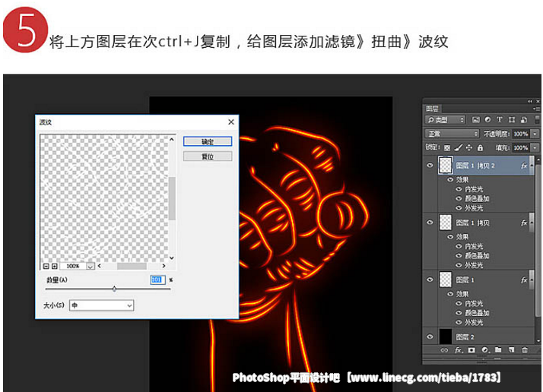Click the ripple filter preview area
This screenshot has height=392, width=543.
pyautogui.click(x=104, y=198)
